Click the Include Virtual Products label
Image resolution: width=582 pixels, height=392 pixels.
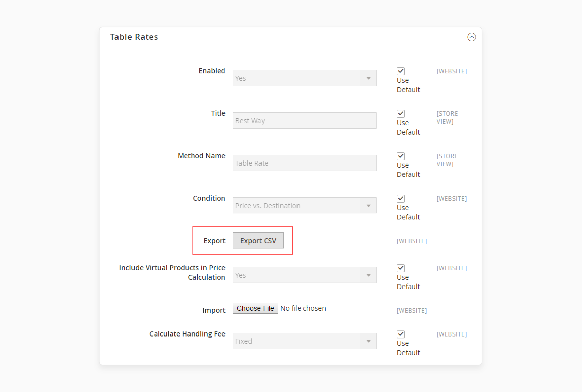[x=172, y=272]
